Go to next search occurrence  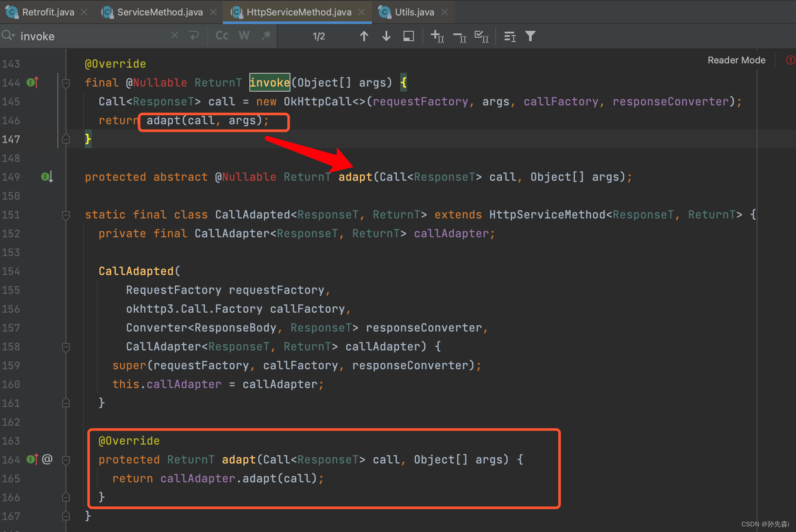coord(386,36)
